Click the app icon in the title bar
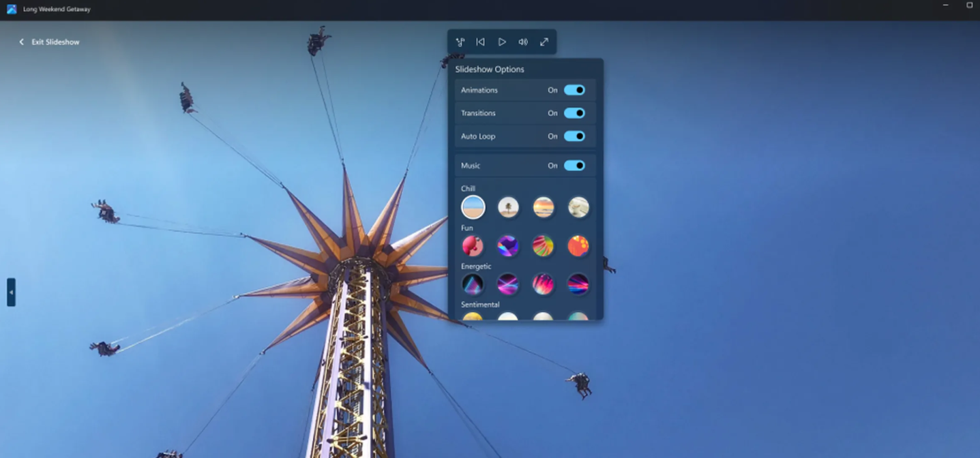 [12, 10]
